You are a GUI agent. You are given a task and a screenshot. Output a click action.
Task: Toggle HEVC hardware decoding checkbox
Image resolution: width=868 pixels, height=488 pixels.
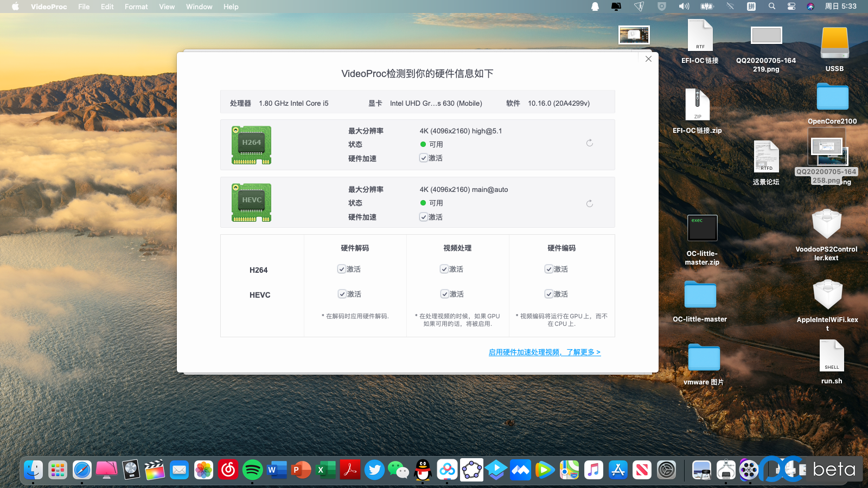tap(342, 294)
